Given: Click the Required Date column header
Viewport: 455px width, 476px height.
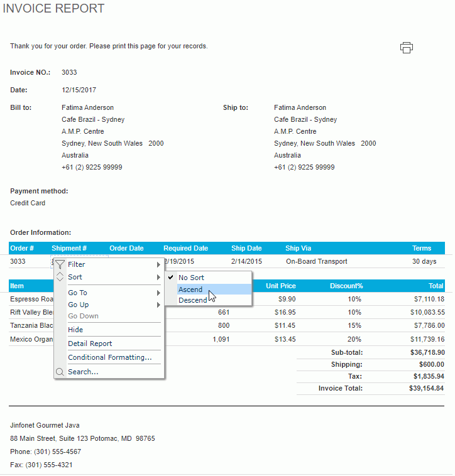Looking at the screenshot, I should [185, 248].
